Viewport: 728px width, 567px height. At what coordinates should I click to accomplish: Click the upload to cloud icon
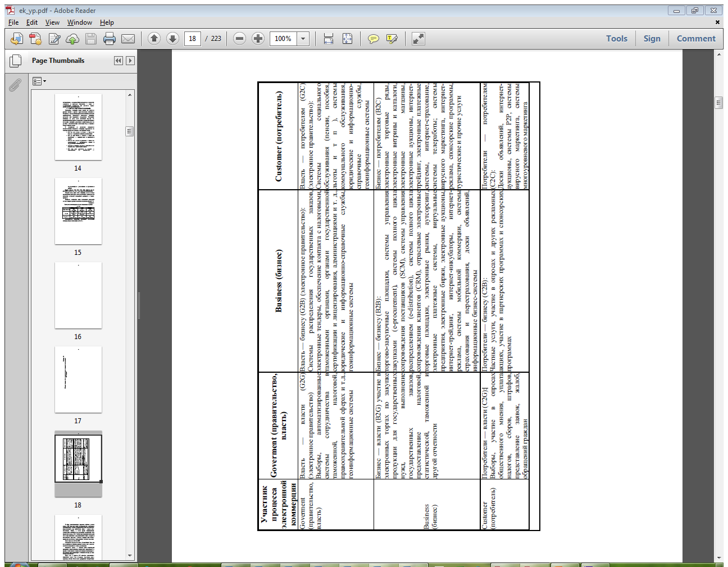72,39
